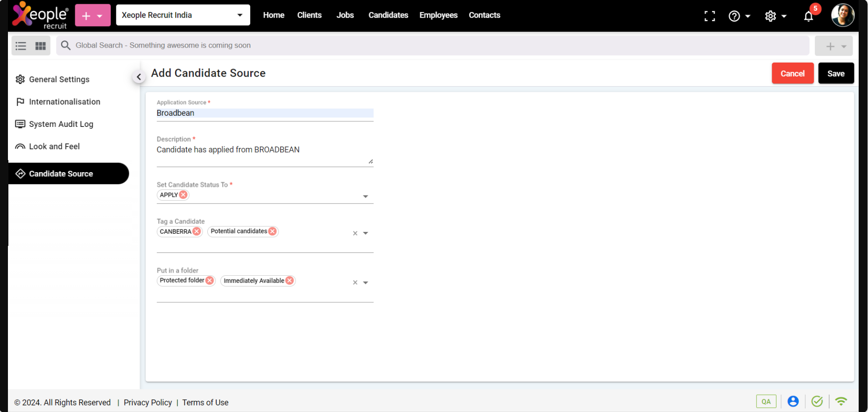868x412 pixels.
Task: Click the notification bell icon
Action: 808,16
